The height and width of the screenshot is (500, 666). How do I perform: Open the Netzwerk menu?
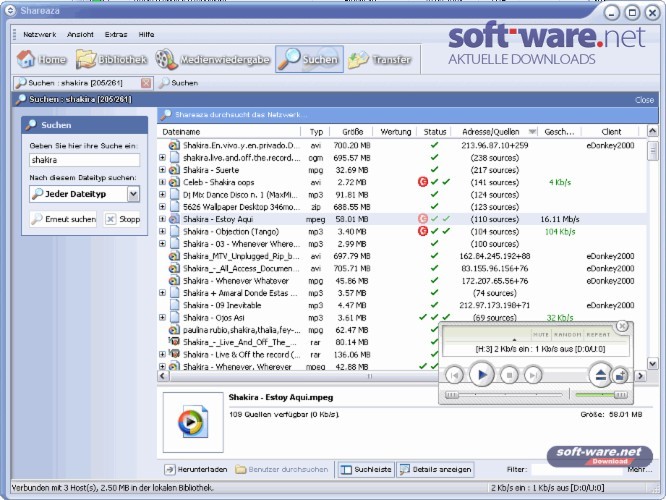coord(40,34)
